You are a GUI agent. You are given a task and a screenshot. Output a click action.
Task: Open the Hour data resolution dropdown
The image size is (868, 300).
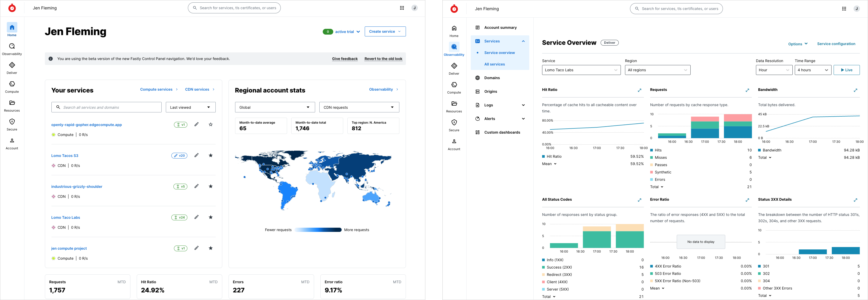coord(774,70)
